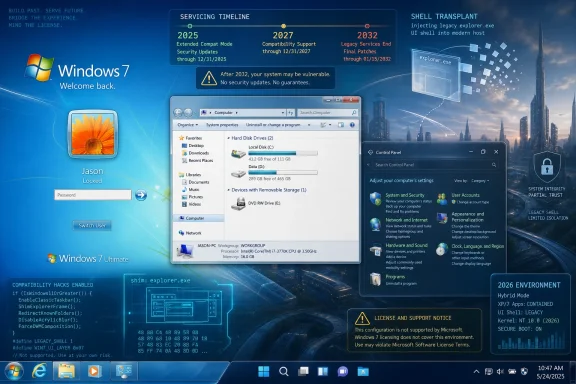Click Local Disk (C:) usage bar

point(283,153)
